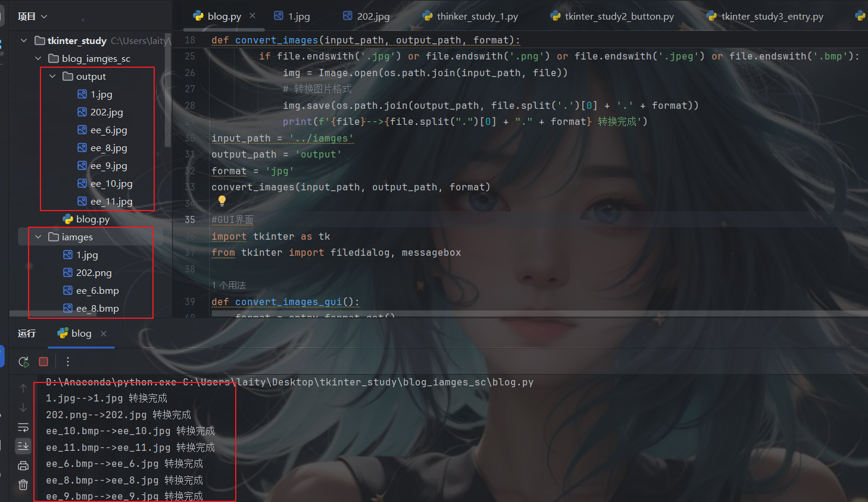Toggle soft-wrap in the run console
Screen dimensions: 868x502
(23, 427)
